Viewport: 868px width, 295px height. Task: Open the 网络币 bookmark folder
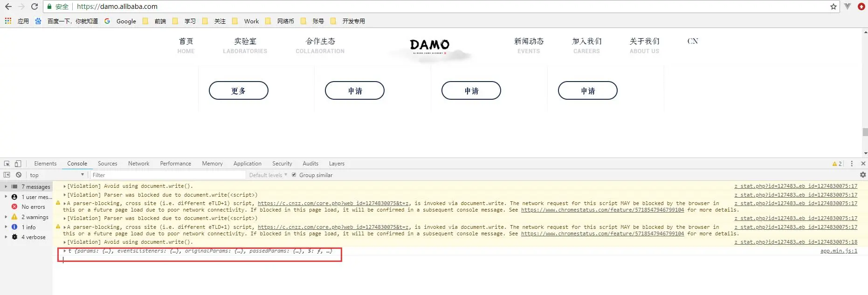pyautogui.click(x=280, y=21)
